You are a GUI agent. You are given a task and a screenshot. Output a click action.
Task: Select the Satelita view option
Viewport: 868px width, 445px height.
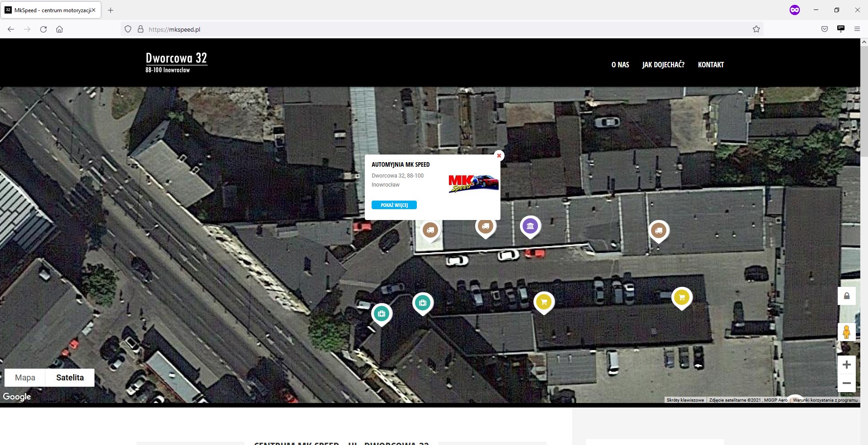click(70, 377)
